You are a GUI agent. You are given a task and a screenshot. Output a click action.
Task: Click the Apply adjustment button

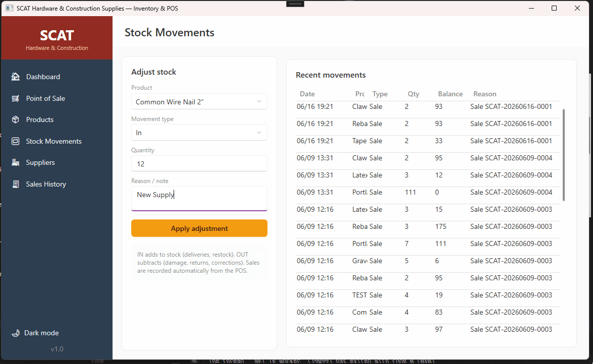[x=199, y=228]
